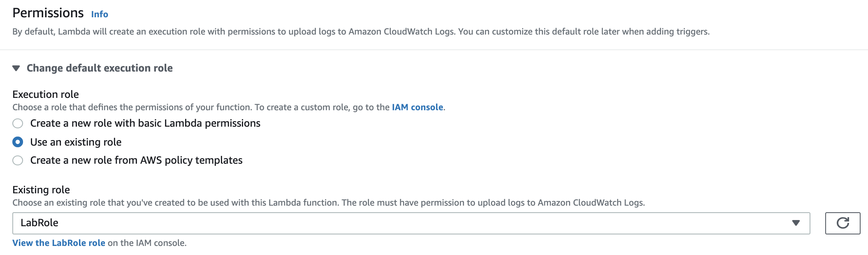Click the Use an existing role label text
Image resolution: width=868 pixels, height=255 pixels.
76,142
